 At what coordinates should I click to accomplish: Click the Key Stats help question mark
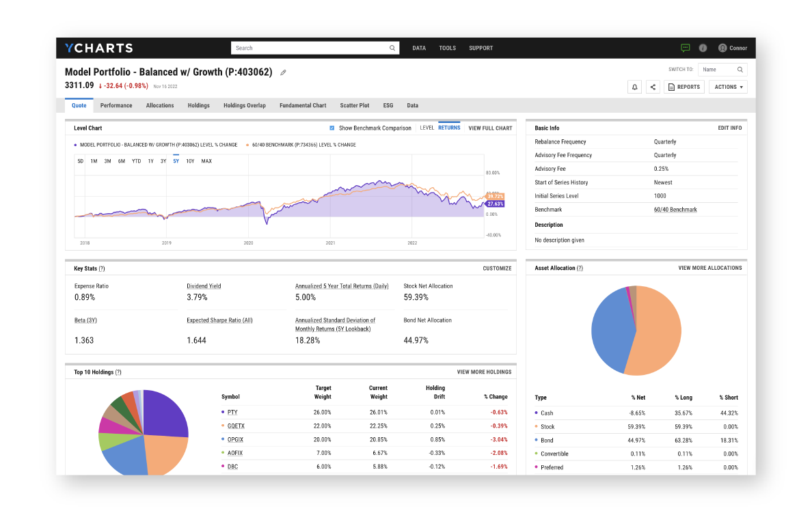[102, 268]
